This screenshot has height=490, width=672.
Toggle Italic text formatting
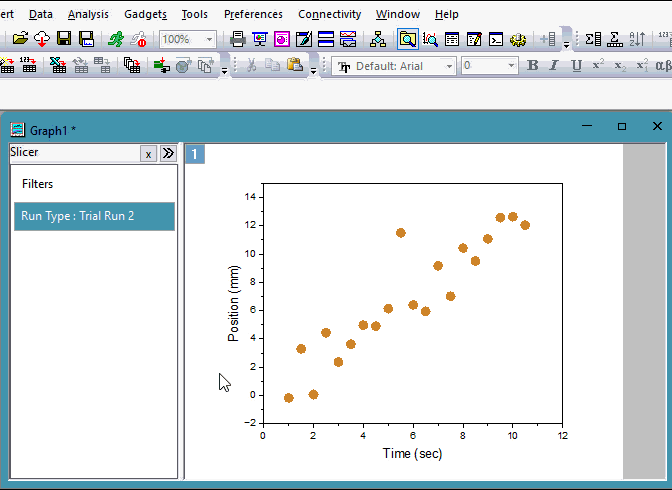554,66
